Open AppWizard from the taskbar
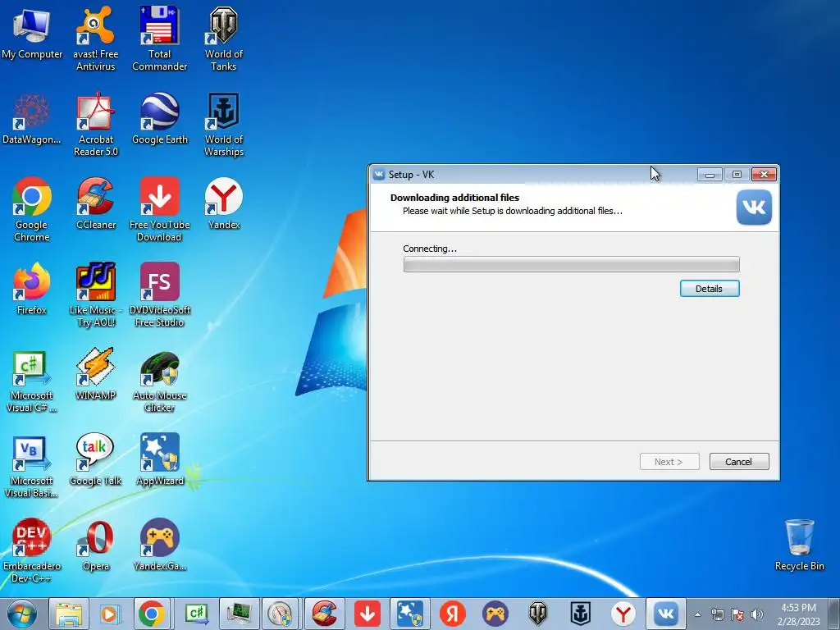 click(x=409, y=614)
